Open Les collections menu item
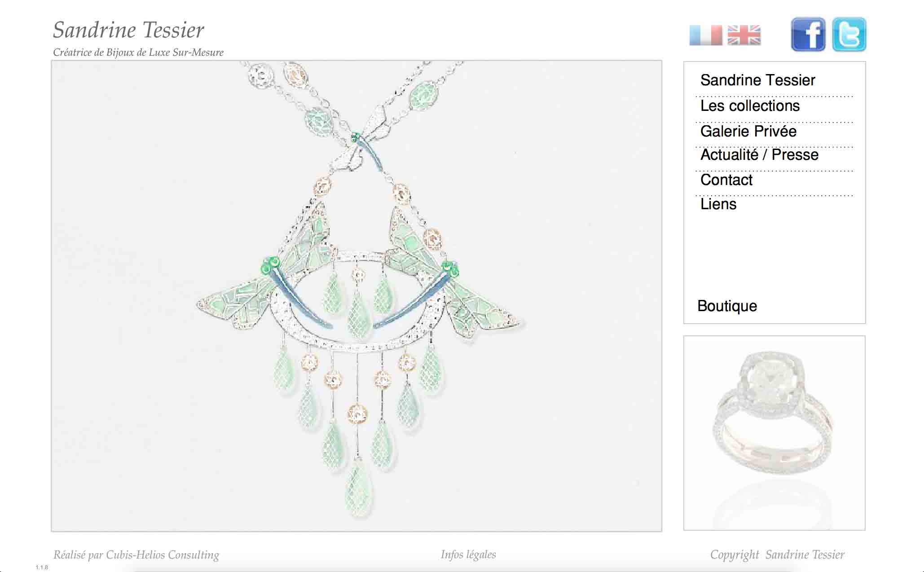This screenshot has width=924, height=572. tap(750, 106)
